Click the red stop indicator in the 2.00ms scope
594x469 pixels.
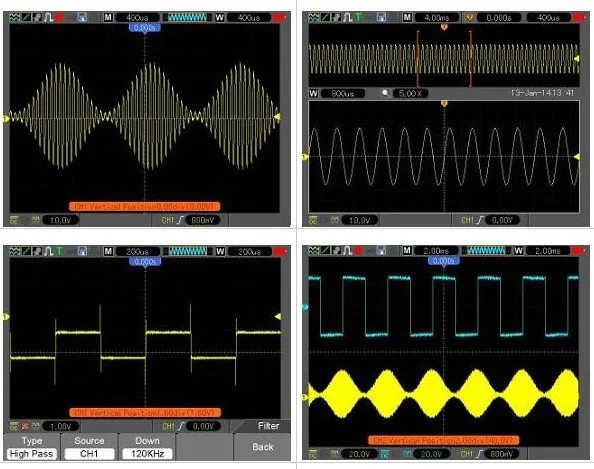(x=358, y=251)
